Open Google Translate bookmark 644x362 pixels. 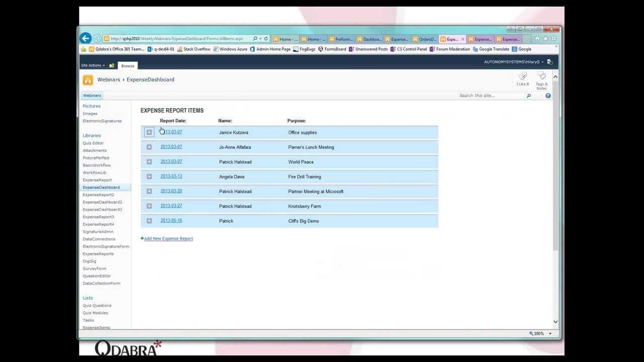pos(491,49)
